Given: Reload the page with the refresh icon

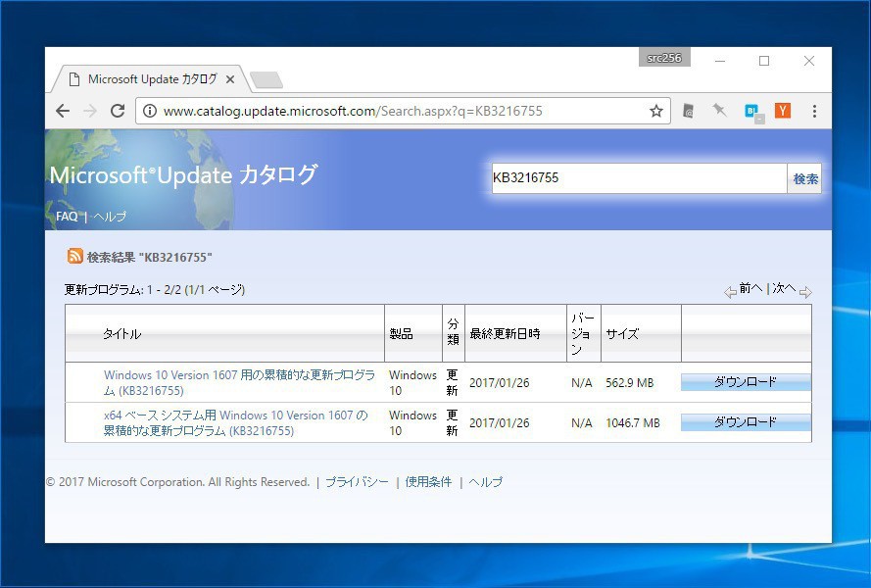Looking at the screenshot, I should 118,111.
